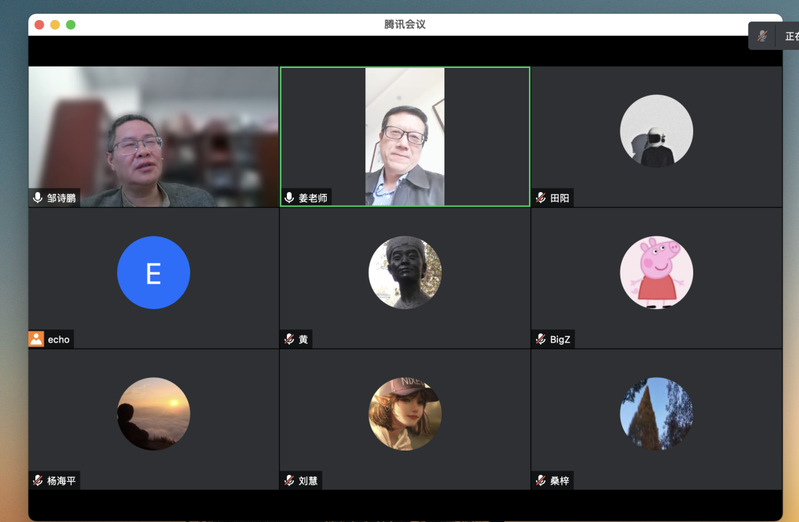
Task: Click the 田阳 name label
Action: (x=560, y=198)
